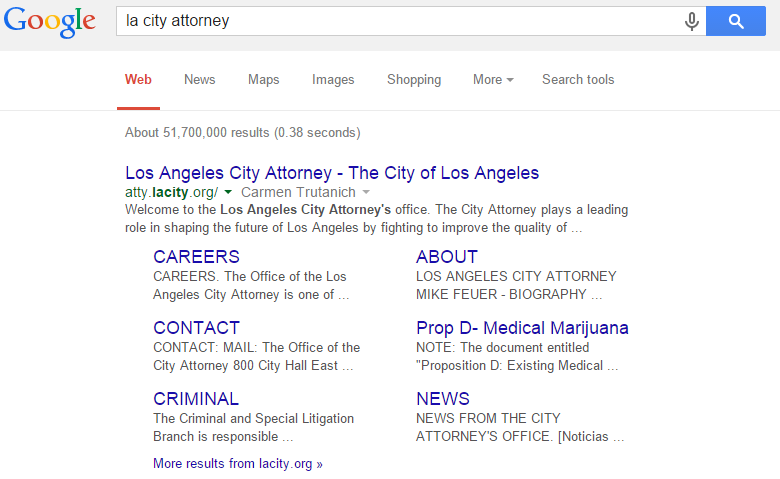Open the NEWS sitelink

[x=443, y=399]
